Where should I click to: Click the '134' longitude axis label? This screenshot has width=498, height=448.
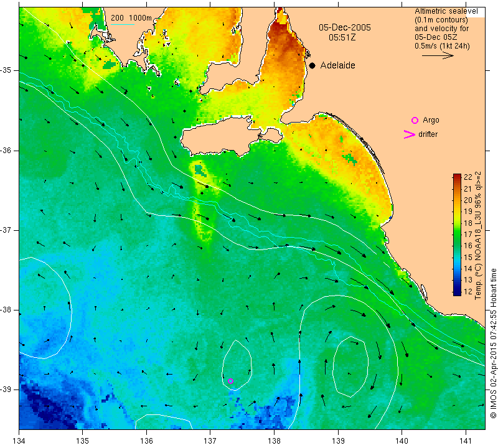point(19,441)
